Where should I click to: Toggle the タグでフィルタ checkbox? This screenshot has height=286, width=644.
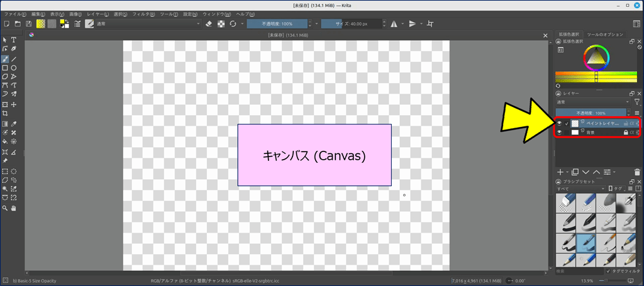coord(608,271)
